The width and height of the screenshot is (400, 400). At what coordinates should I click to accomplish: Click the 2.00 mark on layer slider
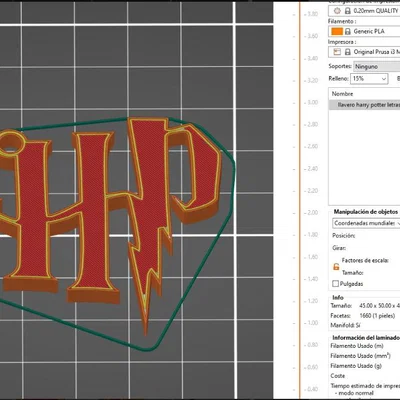(312, 212)
